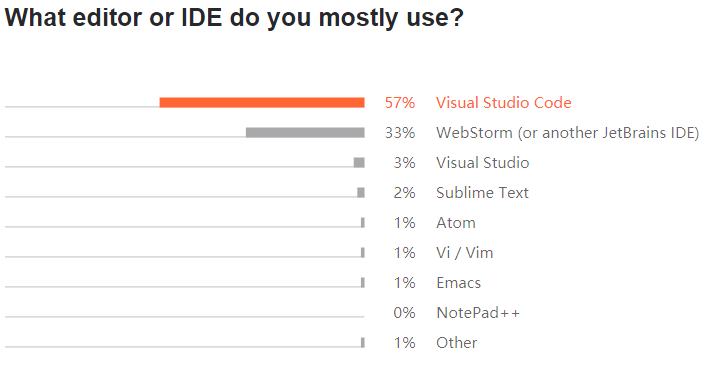
Task: Click the Emacs label
Action: pos(459,283)
